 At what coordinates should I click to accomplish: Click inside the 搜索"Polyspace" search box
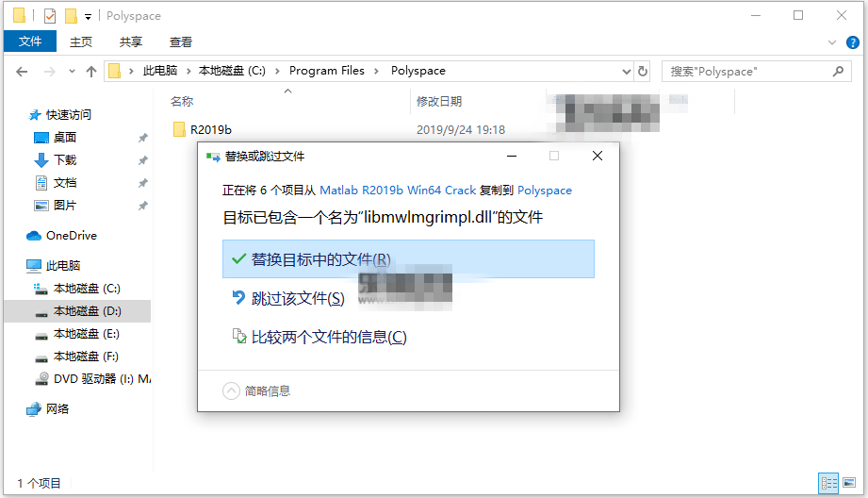point(745,71)
